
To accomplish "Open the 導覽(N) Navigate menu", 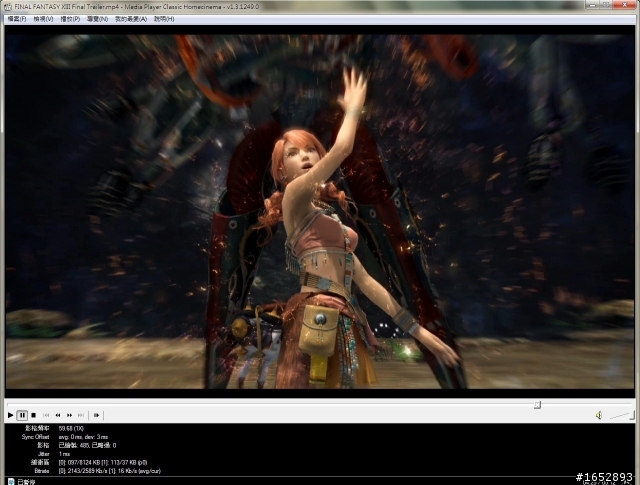I will [x=97, y=19].
